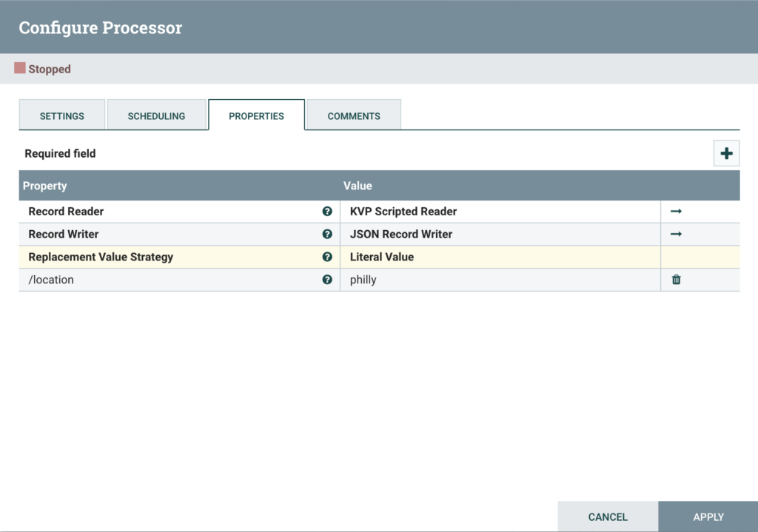Show help for Record Reader property
The image size is (758, 532).
coord(327,212)
